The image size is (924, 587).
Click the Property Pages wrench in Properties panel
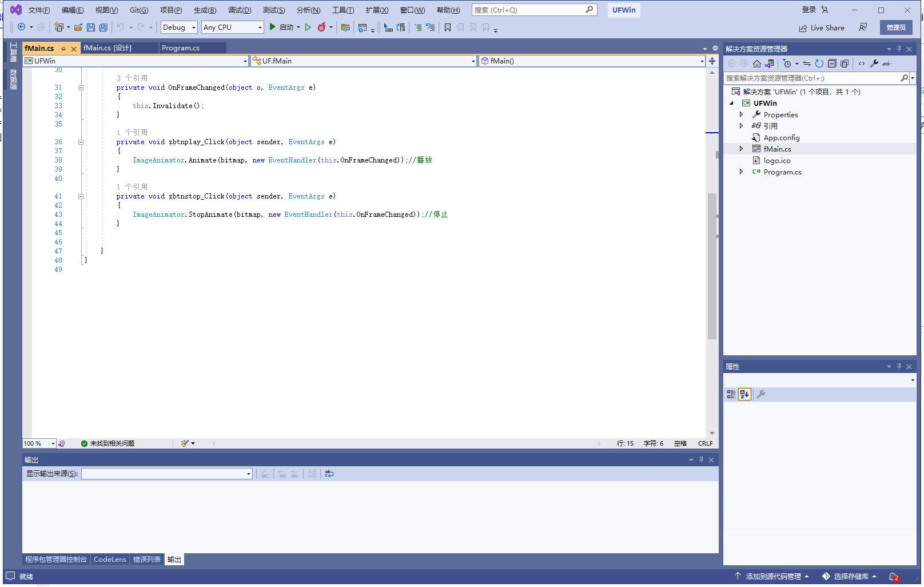tap(761, 394)
